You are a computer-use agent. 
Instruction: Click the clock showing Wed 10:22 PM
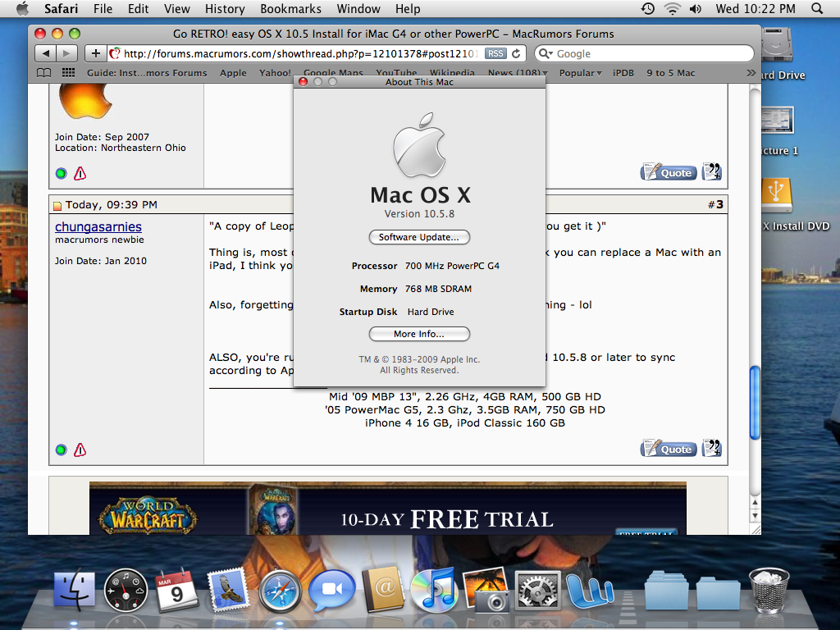pyautogui.click(x=756, y=8)
